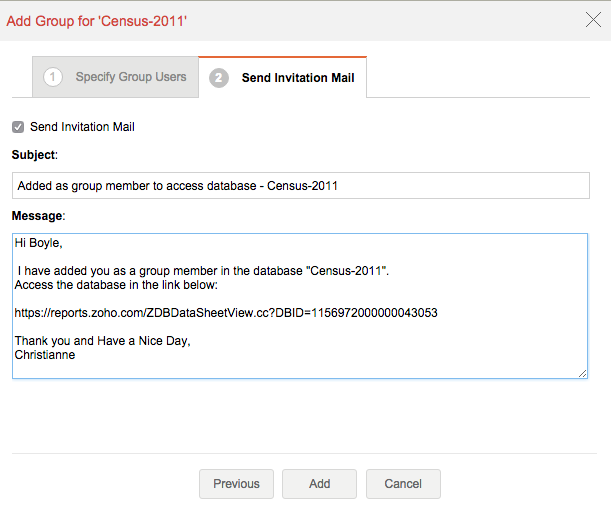Grab the Message box resize handle

(582, 373)
